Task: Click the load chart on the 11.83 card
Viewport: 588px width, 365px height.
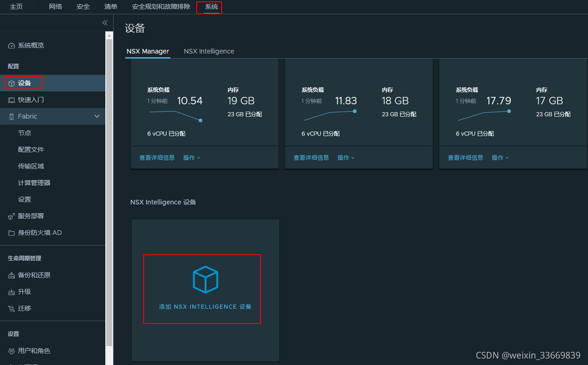Action: point(330,116)
